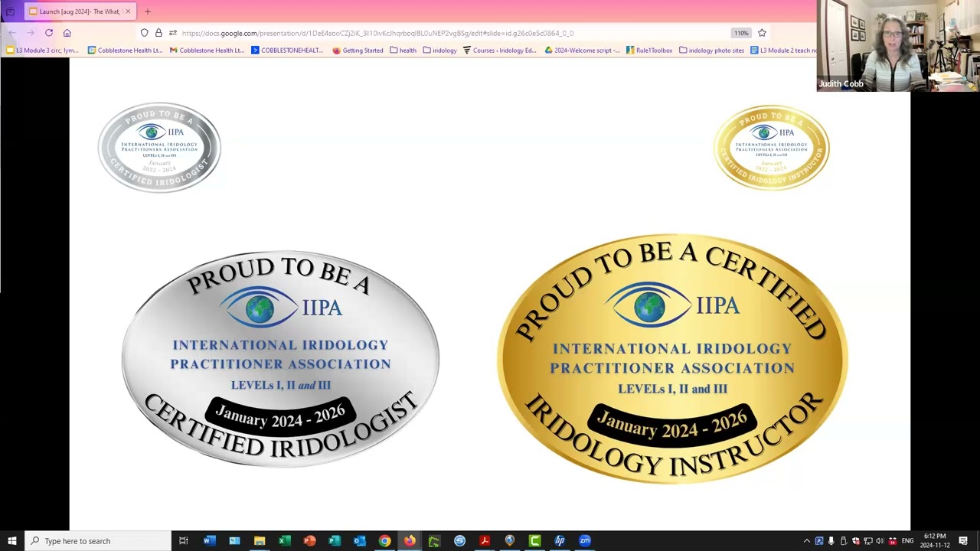Open the L3 Module 2 teach bookmark

(x=783, y=51)
